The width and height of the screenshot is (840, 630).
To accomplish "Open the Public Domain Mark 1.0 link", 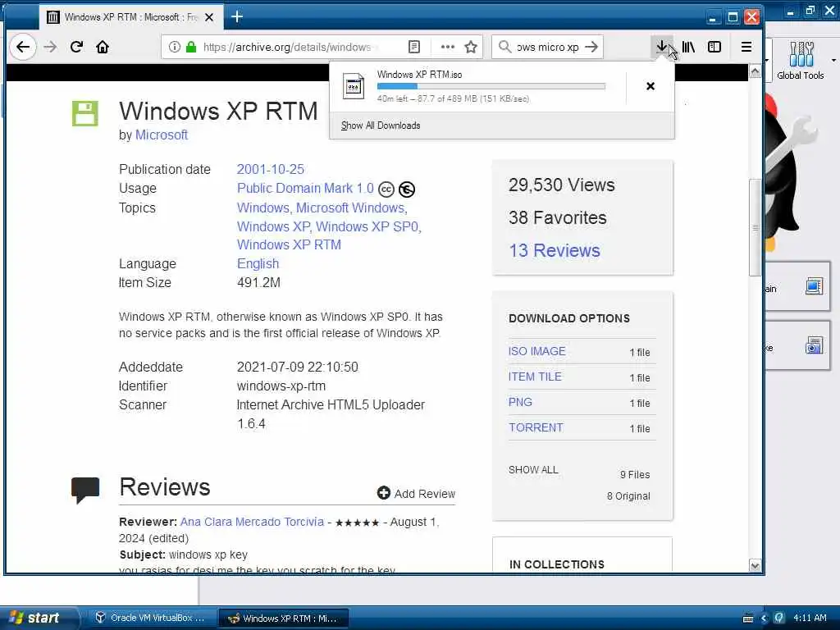I will tap(305, 189).
